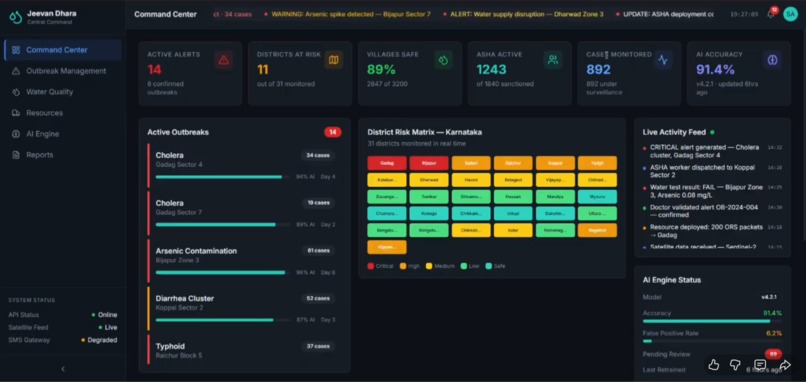Select the yellow Kolar district tile
This screenshot has height=382, width=806.
[x=513, y=230]
